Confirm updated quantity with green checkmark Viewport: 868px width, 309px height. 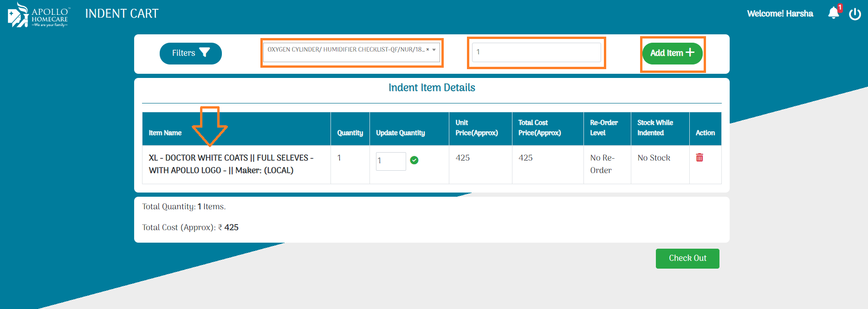point(415,161)
